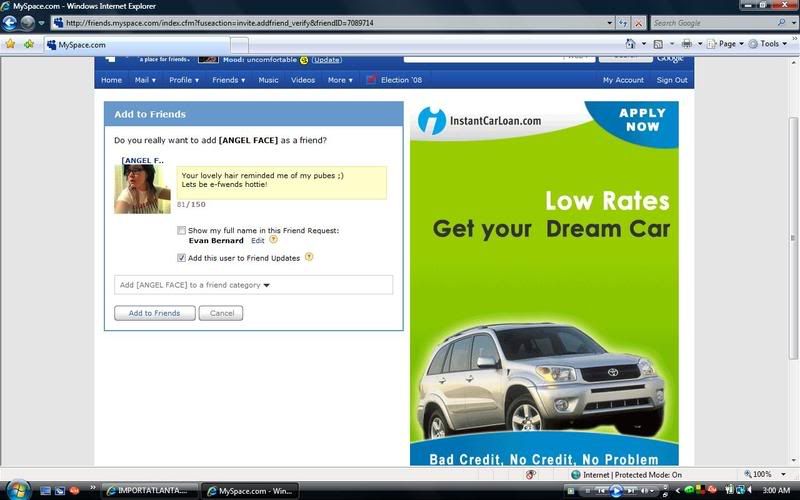Uncheck Add this user to Friend Updates
The height and width of the screenshot is (500, 800).
coord(181,258)
